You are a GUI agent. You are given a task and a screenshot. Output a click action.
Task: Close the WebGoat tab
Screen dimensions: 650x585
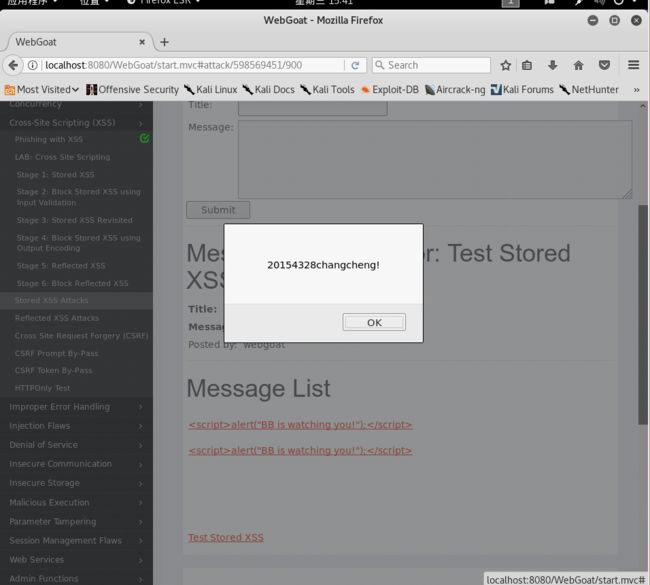click(142, 42)
